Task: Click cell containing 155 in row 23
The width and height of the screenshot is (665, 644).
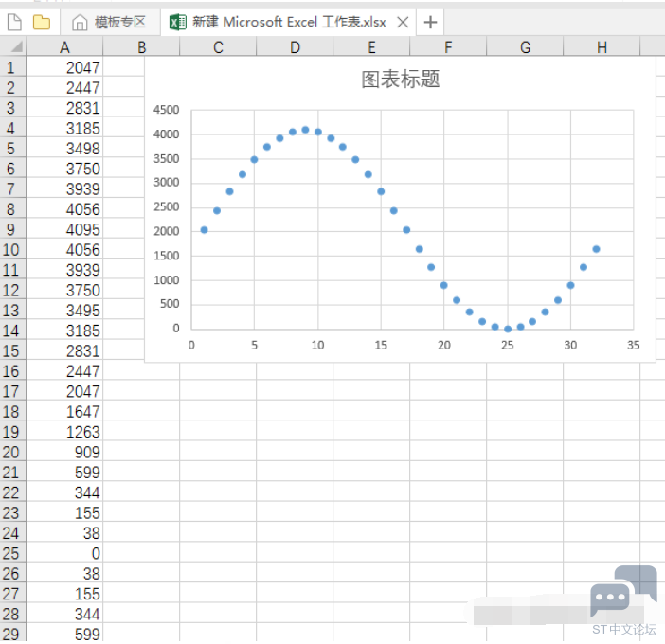Action: (x=64, y=512)
